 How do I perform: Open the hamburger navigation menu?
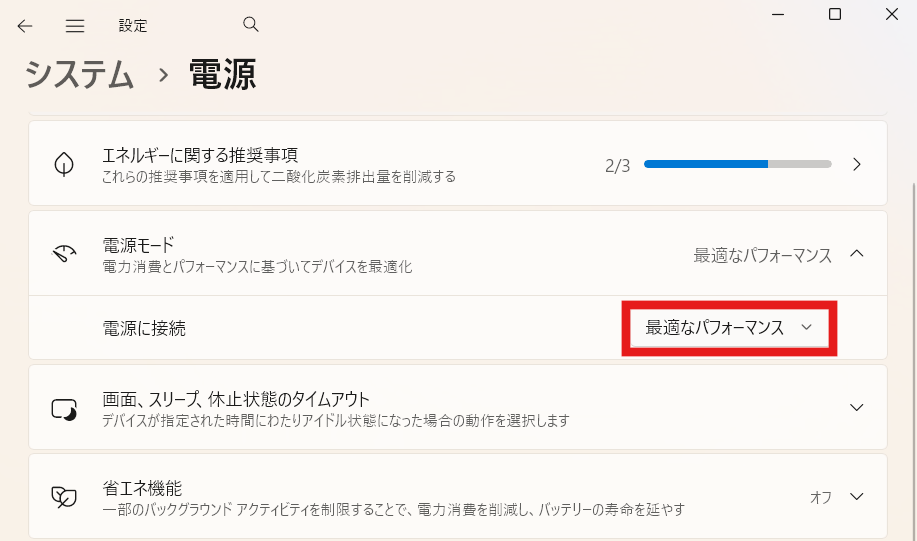[x=75, y=26]
